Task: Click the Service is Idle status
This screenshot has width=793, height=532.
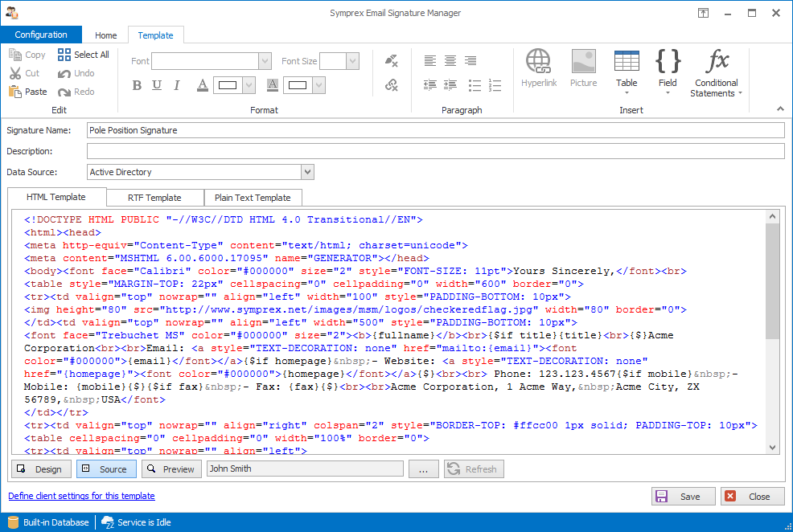Action: point(136,522)
